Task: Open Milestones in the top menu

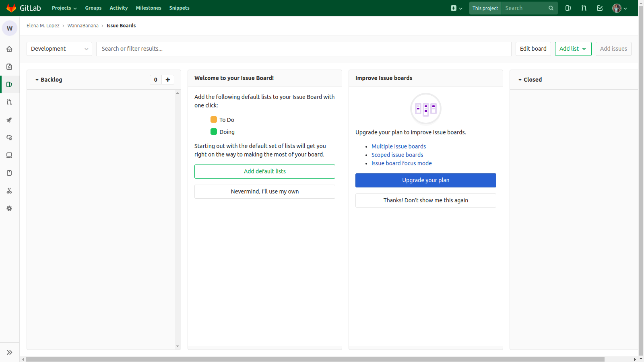Action: coord(149,8)
